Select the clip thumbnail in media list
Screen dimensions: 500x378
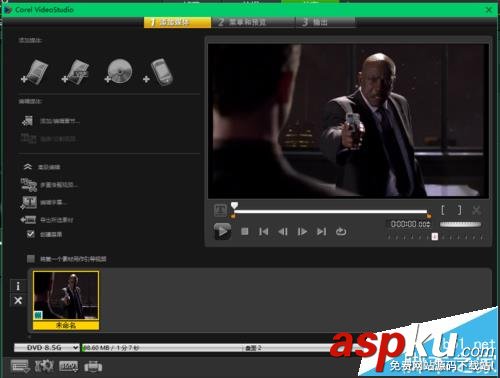(66, 300)
